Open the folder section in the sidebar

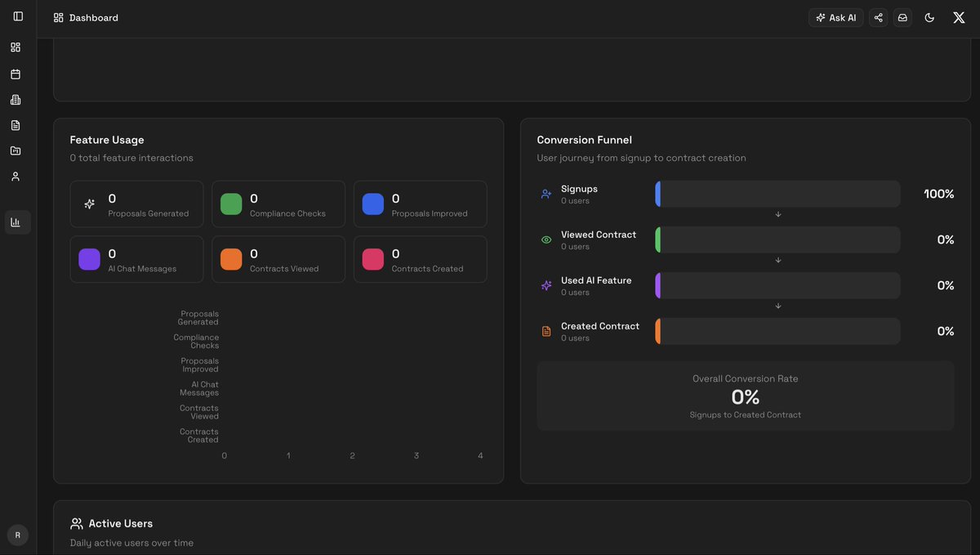point(15,150)
